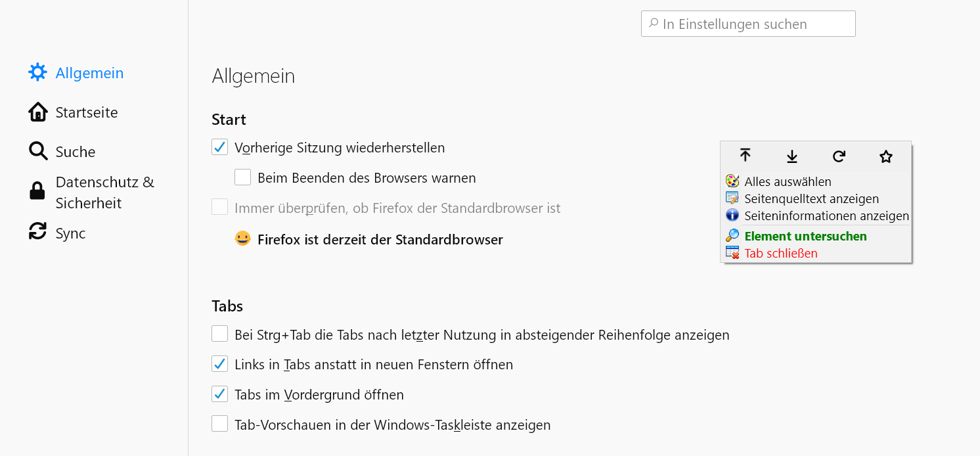Choose "Alles auswählen" from context menu

[788, 181]
